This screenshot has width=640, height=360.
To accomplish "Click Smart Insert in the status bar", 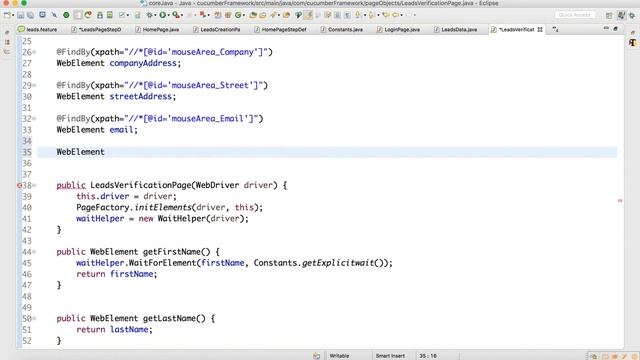I will 390,356.
